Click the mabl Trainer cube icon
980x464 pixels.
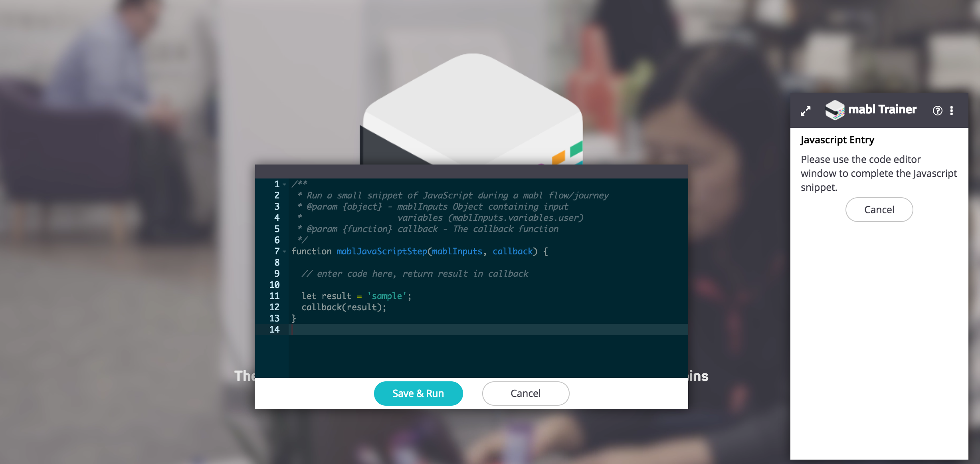pyautogui.click(x=834, y=110)
